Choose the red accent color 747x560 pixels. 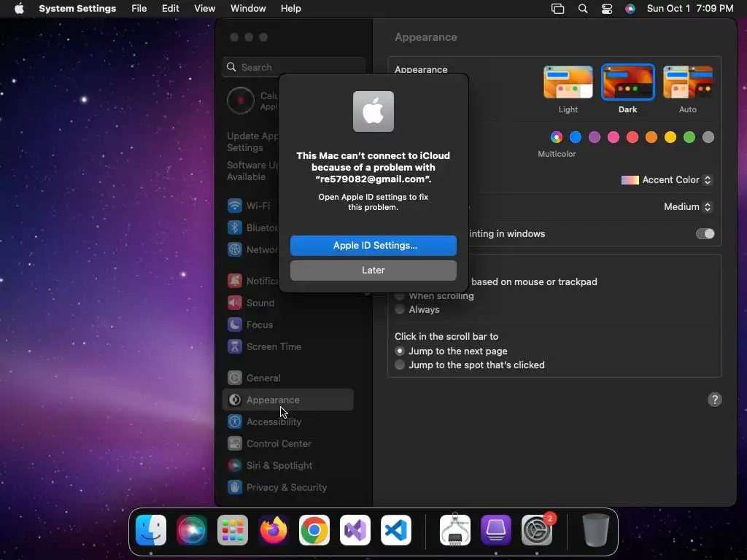pyautogui.click(x=632, y=137)
